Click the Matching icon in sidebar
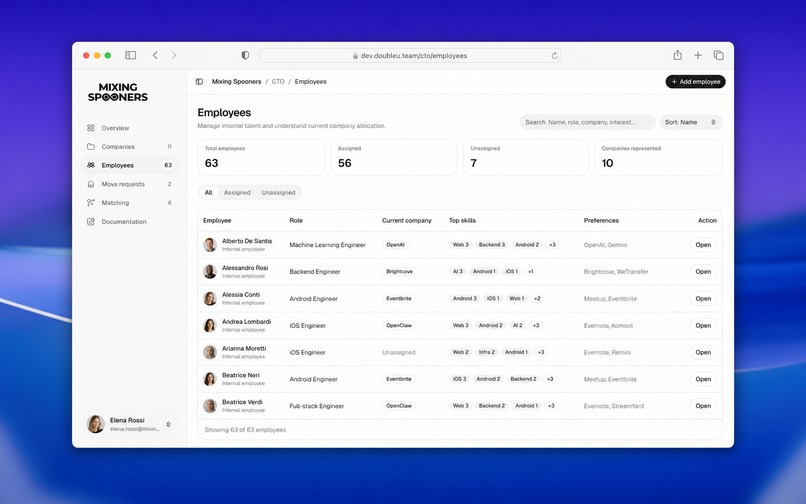Screen dimensions: 806x504 [x=91, y=203]
